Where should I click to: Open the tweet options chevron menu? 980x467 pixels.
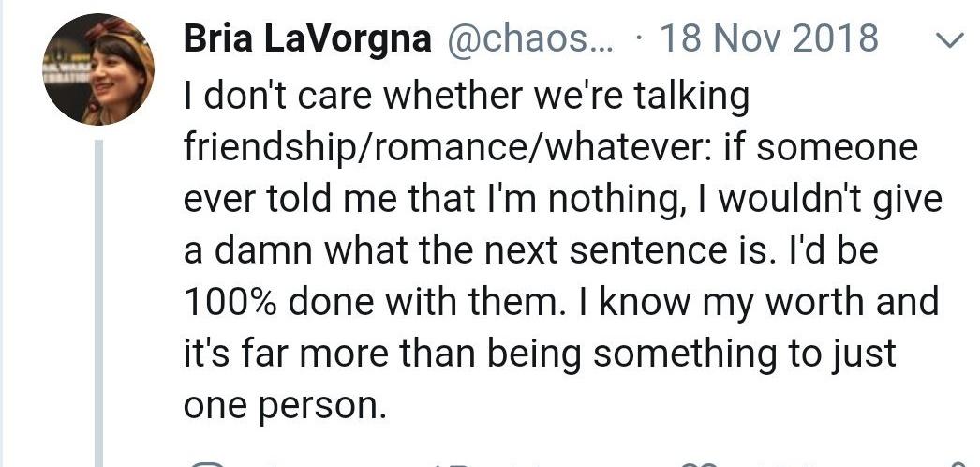[952, 40]
